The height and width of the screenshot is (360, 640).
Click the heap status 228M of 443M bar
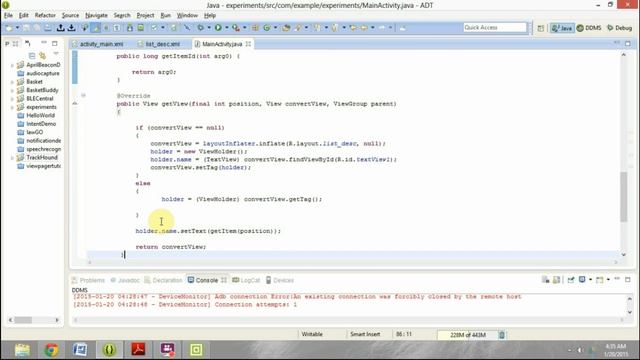[x=467, y=335]
